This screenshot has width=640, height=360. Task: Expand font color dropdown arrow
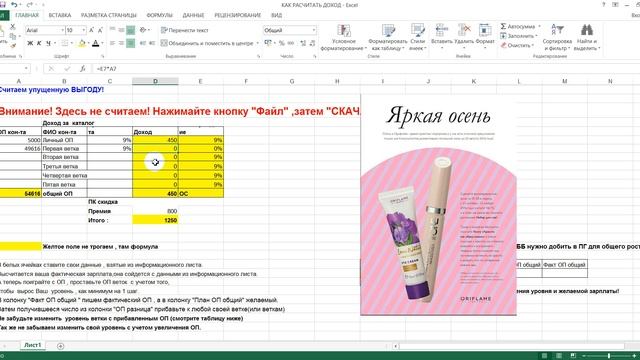[x=102, y=43]
